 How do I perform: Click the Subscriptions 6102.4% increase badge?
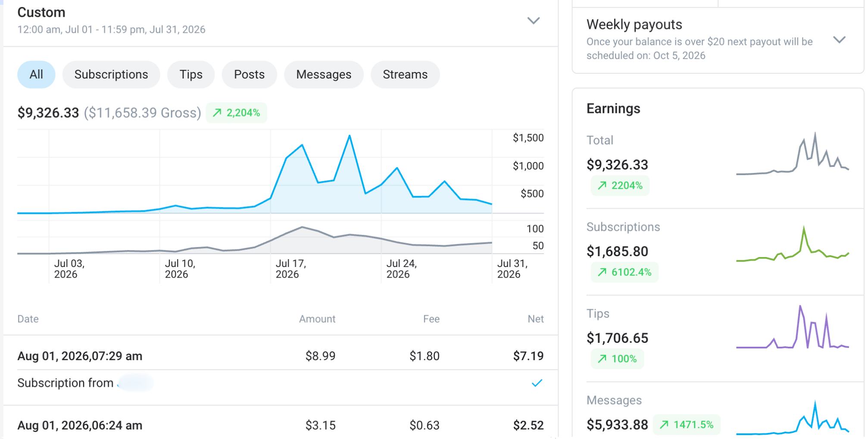[624, 272]
